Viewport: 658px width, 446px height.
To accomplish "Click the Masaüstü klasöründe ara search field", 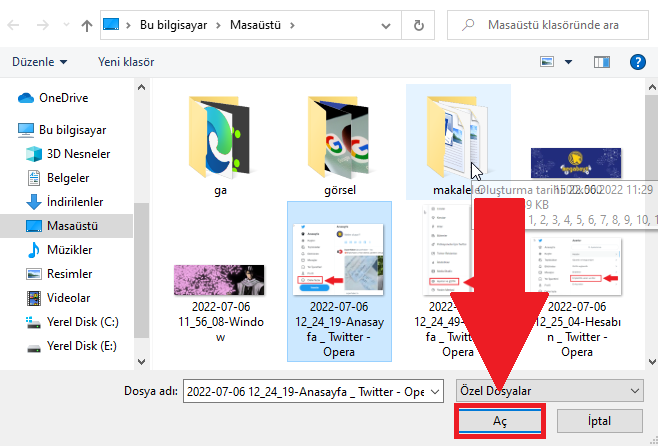I will pyautogui.click(x=560, y=24).
